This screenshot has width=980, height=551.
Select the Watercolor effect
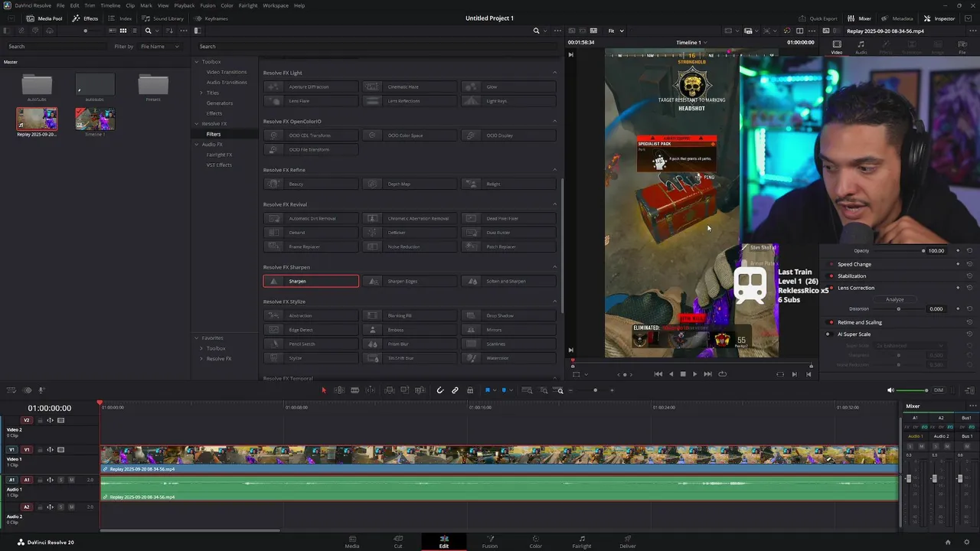(x=509, y=358)
